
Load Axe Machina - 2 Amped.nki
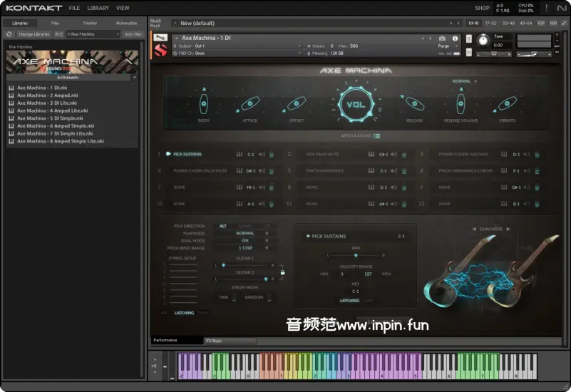point(47,95)
